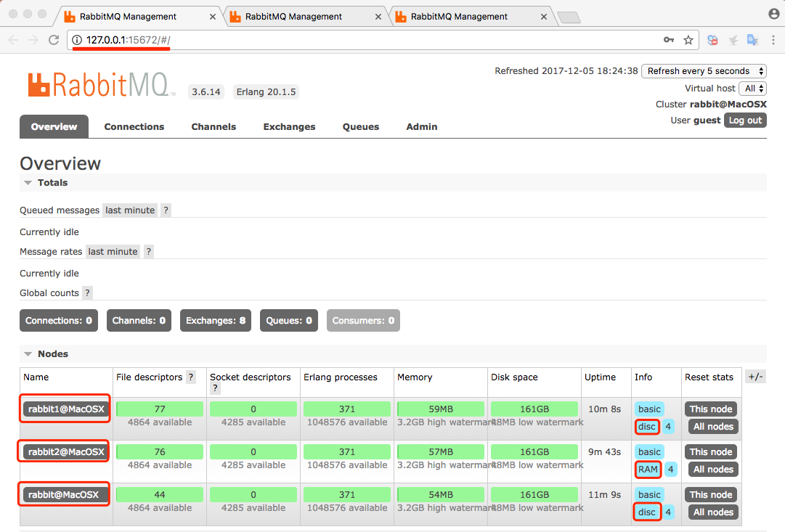Click the RAM tag on rabbit2@MacOSX
This screenshot has height=532, width=785.
coord(648,470)
